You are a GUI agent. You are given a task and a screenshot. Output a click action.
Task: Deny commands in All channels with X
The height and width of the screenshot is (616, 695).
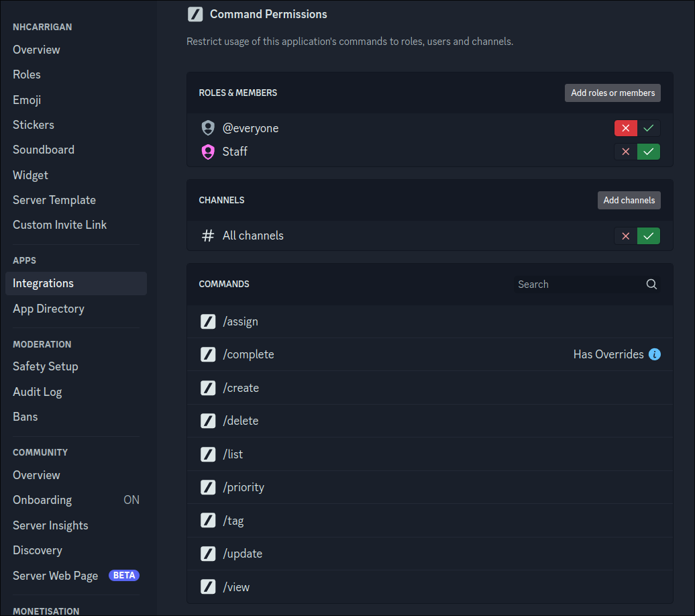626,236
